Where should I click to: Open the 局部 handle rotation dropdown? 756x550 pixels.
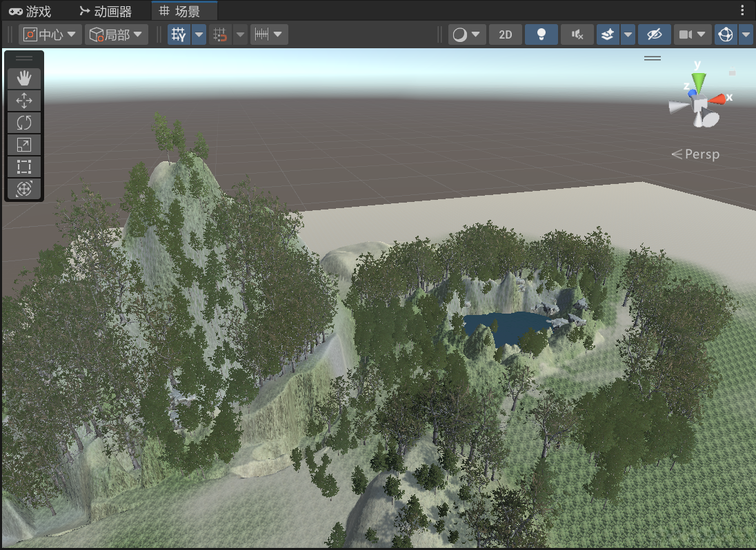(116, 34)
